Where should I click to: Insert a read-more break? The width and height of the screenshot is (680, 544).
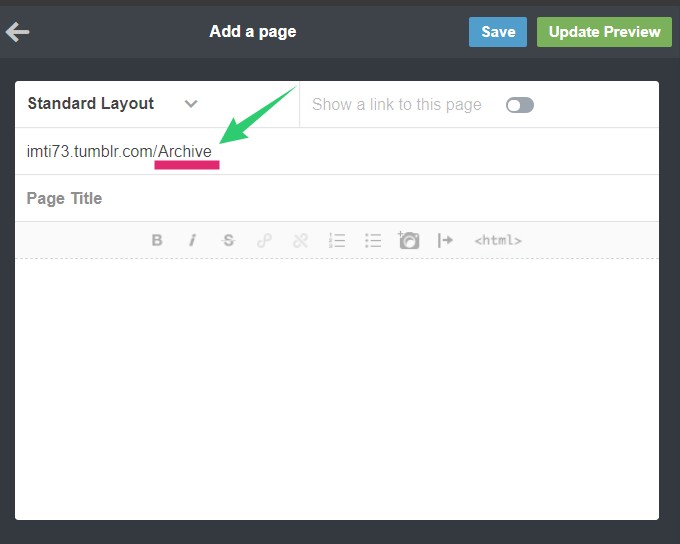click(445, 240)
